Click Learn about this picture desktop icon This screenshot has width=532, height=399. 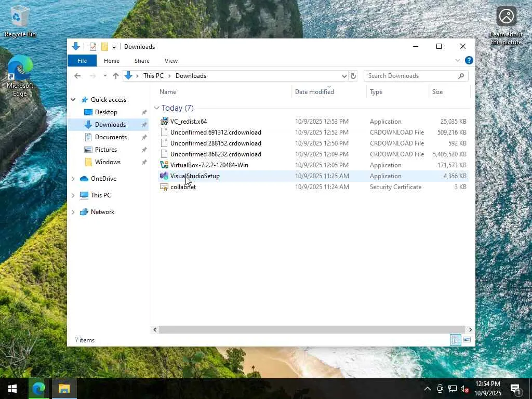click(506, 26)
